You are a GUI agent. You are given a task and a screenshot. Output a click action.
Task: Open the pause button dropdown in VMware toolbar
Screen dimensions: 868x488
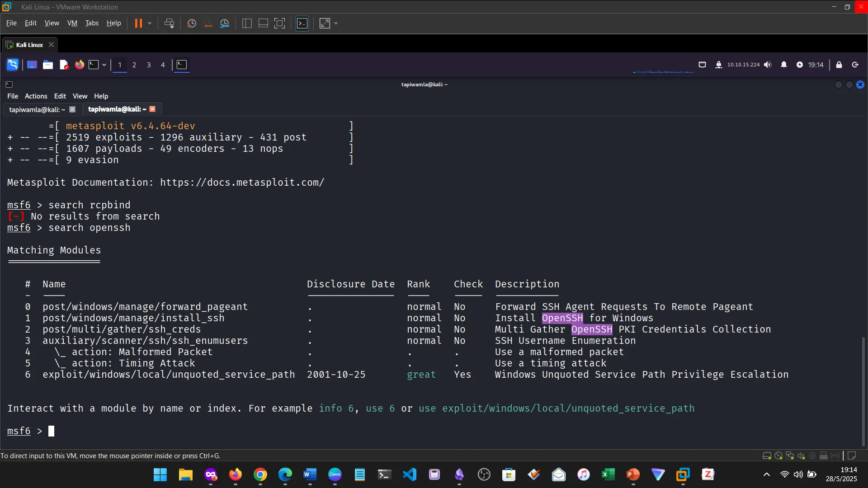[x=150, y=23]
